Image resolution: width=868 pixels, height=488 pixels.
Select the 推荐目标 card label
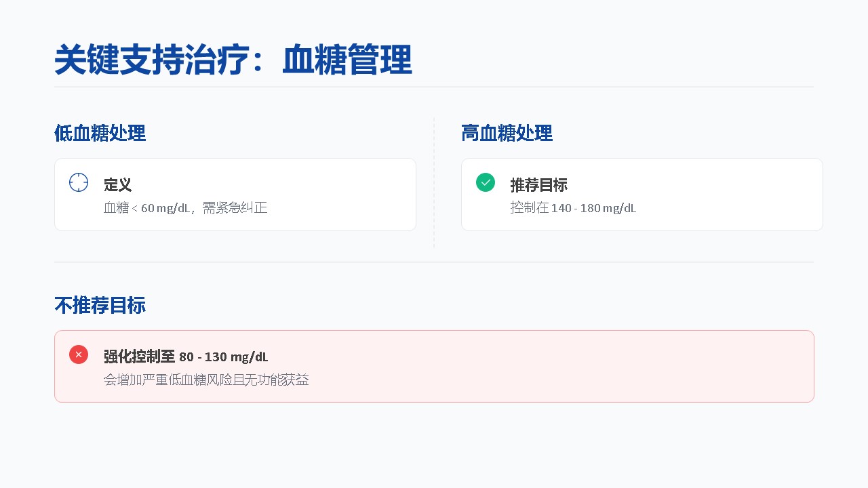point(538,185)
